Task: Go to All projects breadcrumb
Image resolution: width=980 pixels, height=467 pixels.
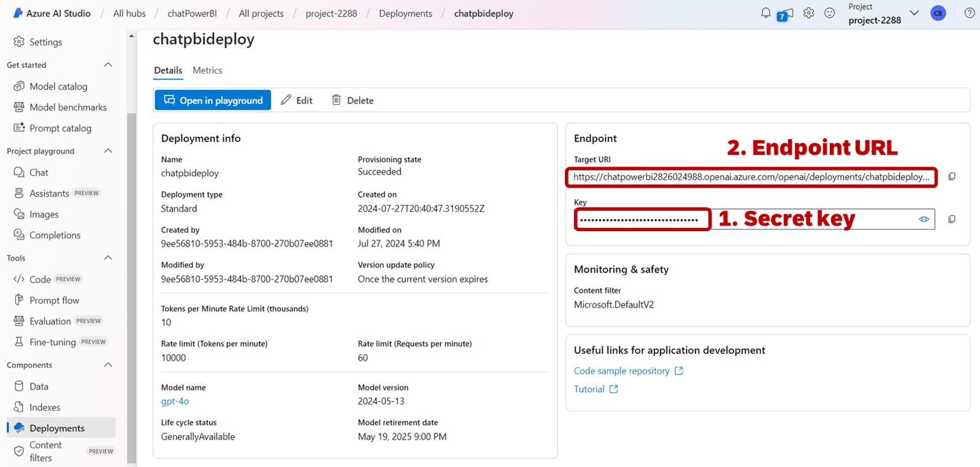Action: click(x=261, y=13)
